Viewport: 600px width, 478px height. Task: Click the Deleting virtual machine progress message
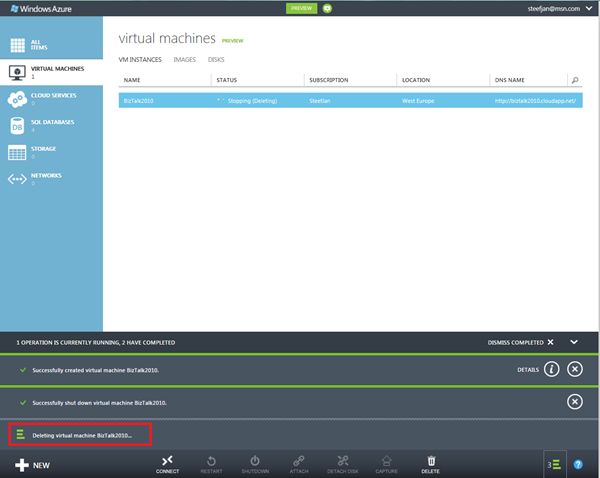(82, 436)
